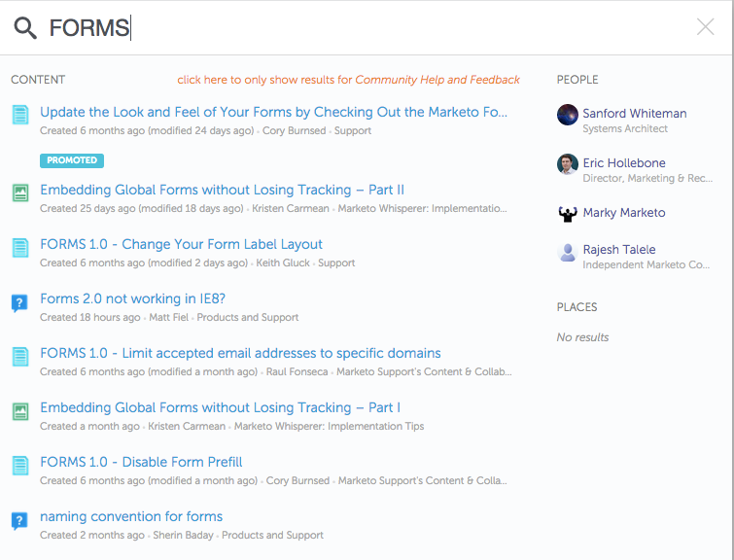Click Rajesh Talele's default avatar
The image size is (734, 560).
pos(568,253)
